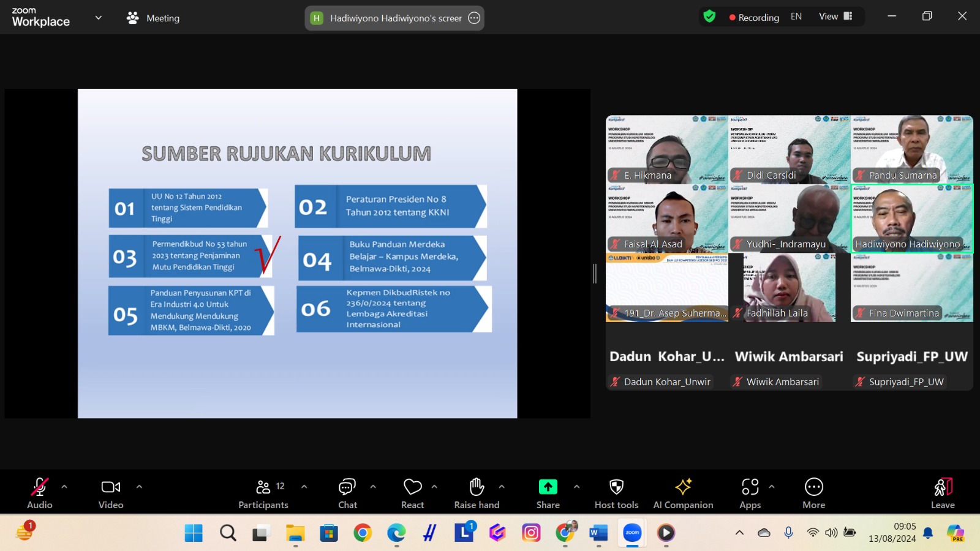This screenshot has width=980, height=551.
Task: Expand audio settings arrow beside Audio
Action: coord(64,487)
